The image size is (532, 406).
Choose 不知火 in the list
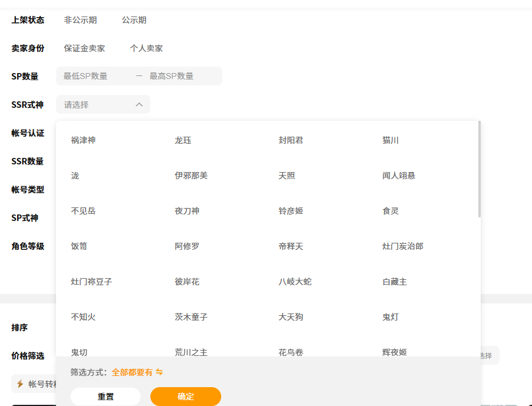[83, 317]
